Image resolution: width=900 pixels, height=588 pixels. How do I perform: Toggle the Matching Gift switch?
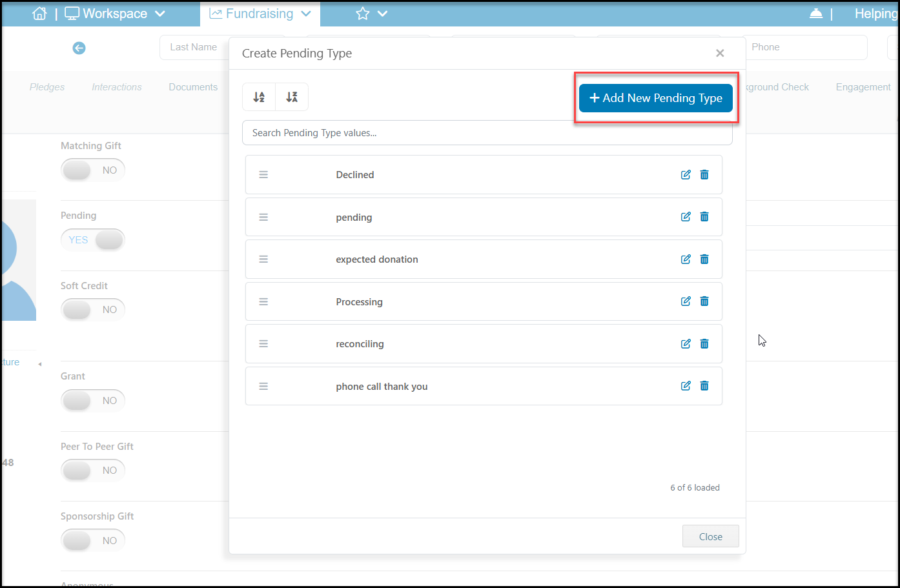tap(93, 170)
